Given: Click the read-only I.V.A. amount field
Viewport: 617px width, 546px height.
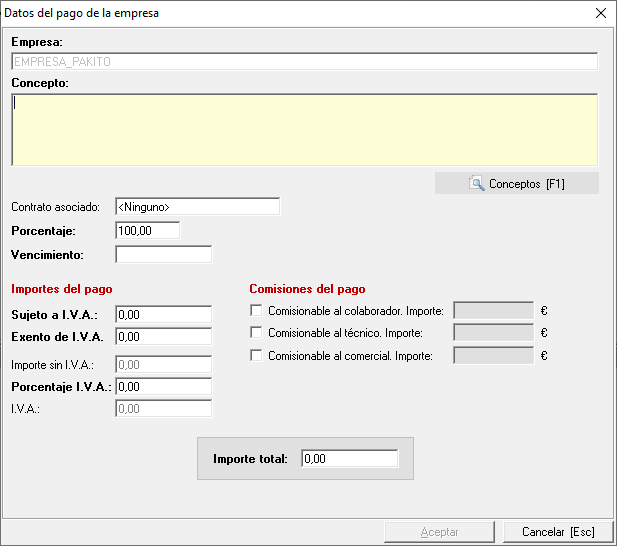Looking at the screenshot, I should tap(163, 409).
